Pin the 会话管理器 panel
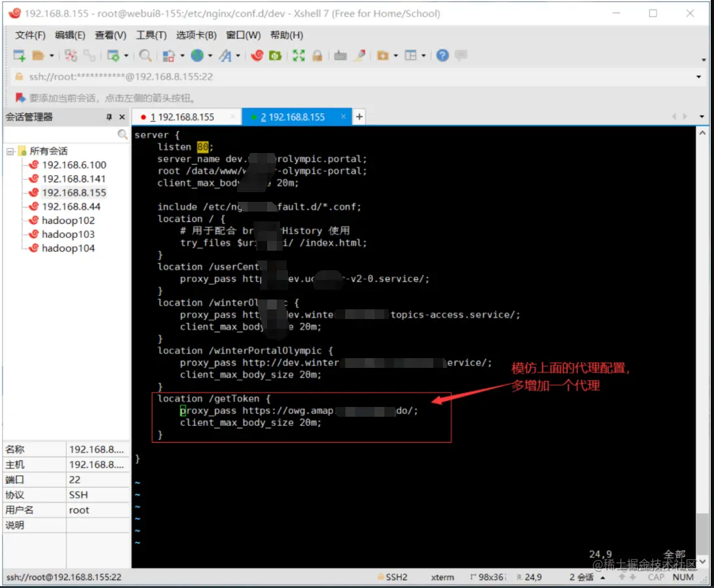The width and height of the screenshot is (714, 588). (109, 117)
